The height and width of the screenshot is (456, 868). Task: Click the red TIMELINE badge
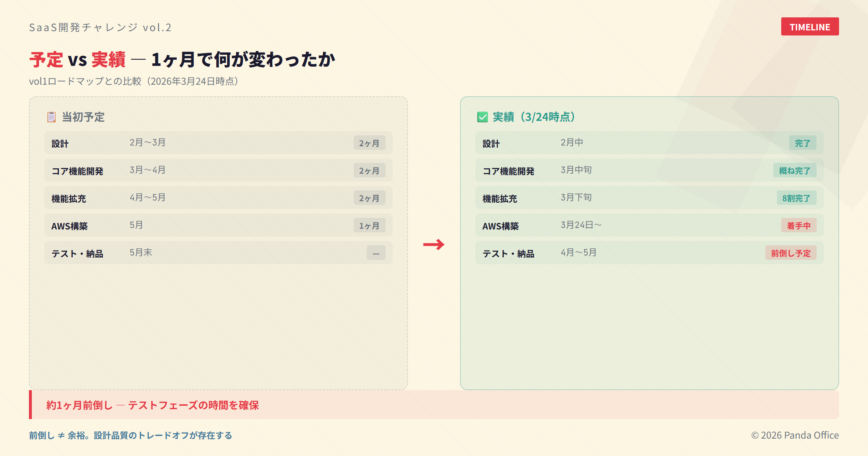click(810, 27)
